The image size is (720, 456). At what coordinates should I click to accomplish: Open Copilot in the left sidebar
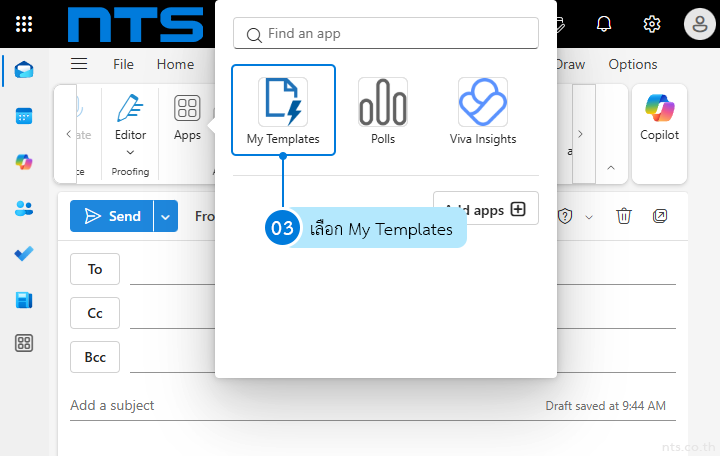tap(24, 162)
